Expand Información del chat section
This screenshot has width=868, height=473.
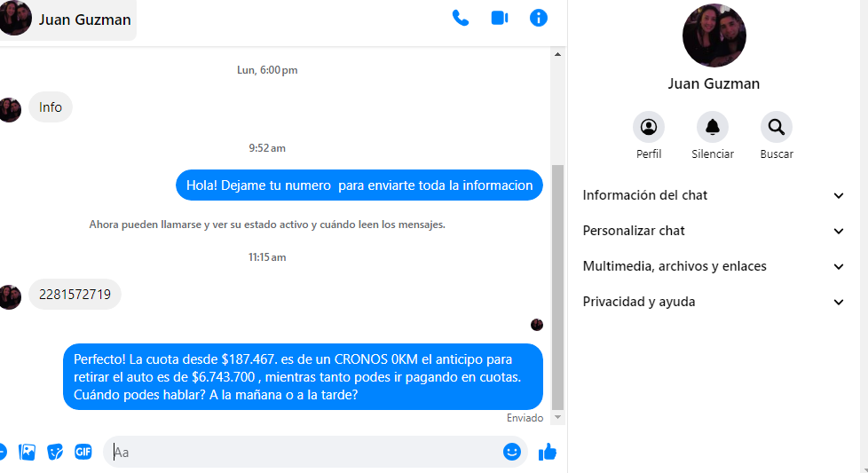coord(713,195)
